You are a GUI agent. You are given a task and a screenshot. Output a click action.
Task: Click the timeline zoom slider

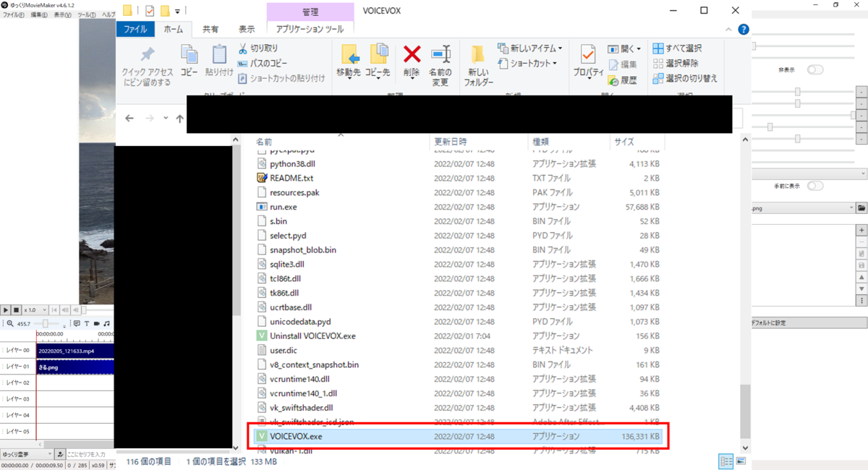[48, 323]
